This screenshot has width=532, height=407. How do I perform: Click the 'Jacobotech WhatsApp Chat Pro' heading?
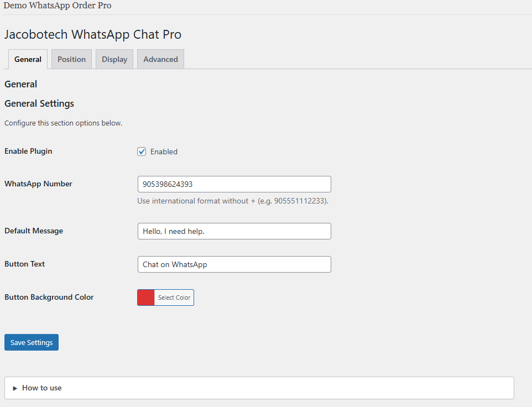tap(92, 35)
